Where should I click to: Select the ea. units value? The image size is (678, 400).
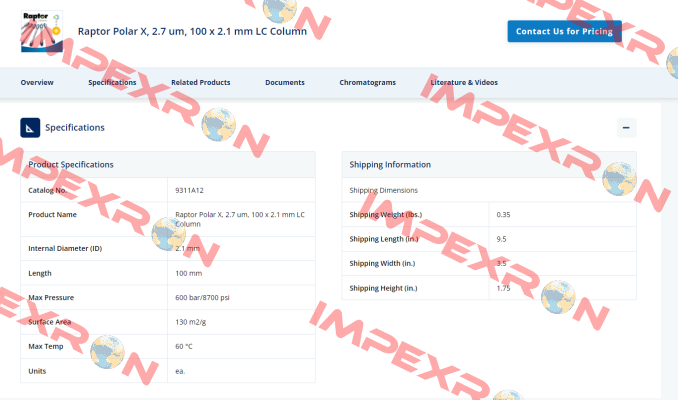(180, 371)
